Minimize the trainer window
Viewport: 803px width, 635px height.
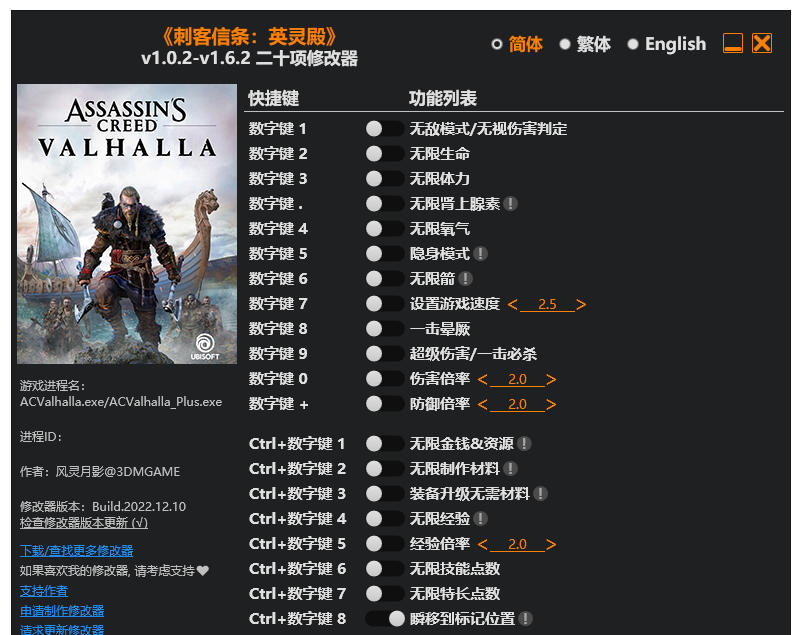pyautogui.click(x=733, y=44)
